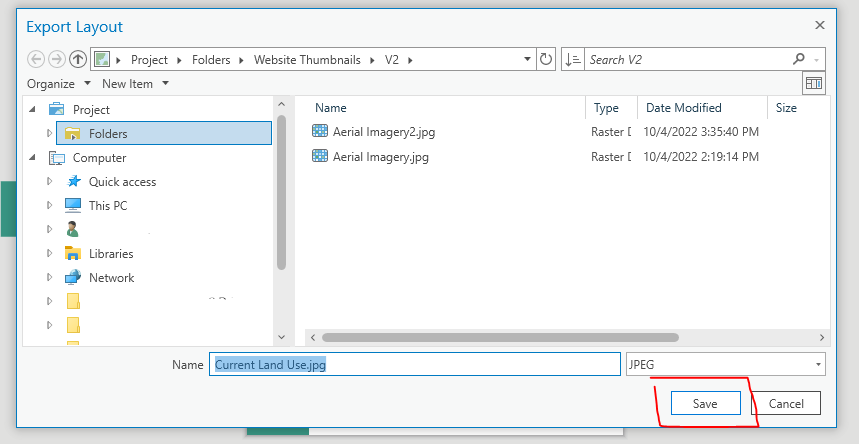
Task: Click the Project toolbox icon in tree
Action: click(56, 109)
